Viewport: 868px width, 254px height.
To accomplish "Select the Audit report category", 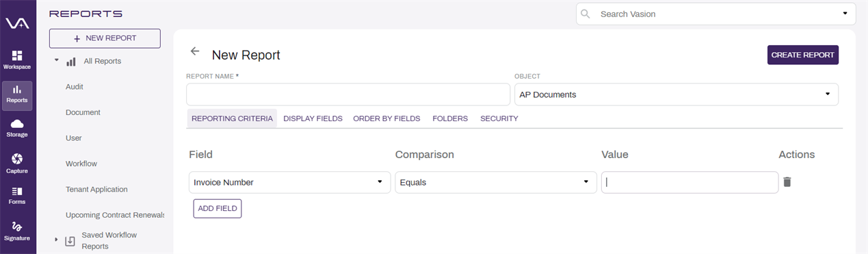I will click(75, 87).
